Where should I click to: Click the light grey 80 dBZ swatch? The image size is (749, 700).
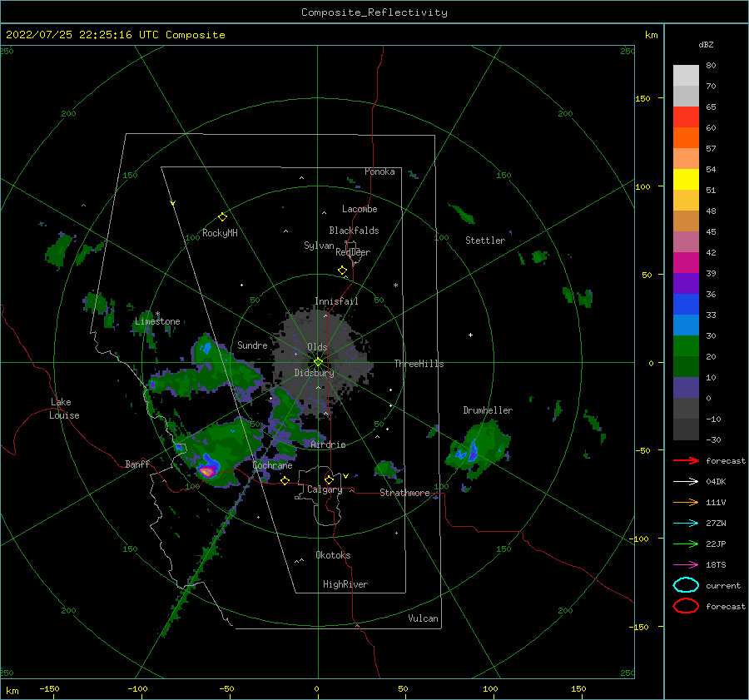click(x=686, y=75)
